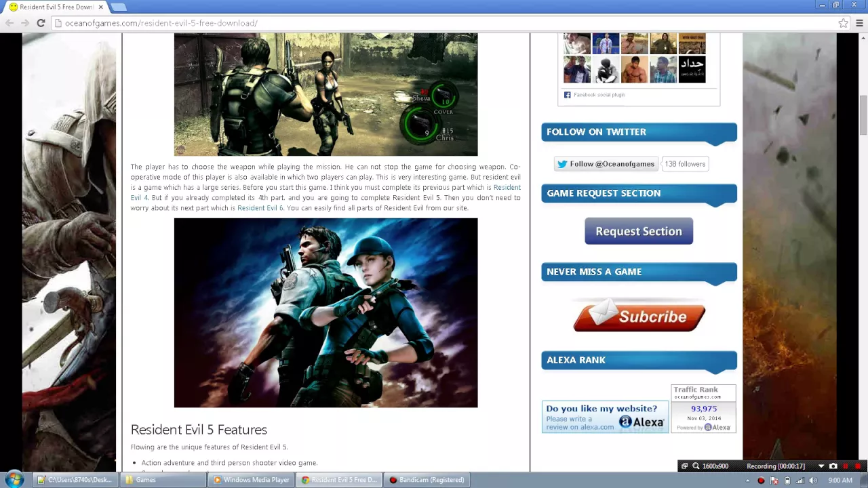Select the Resident Evil 5 Free Download tab
The width and height of the screenshot is (868, 488).
[x=56, y=7]
